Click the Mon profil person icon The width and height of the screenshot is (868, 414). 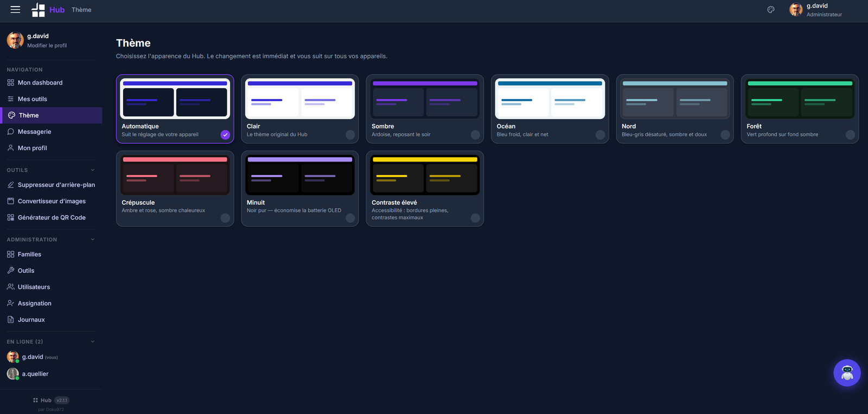click(11, 148)
